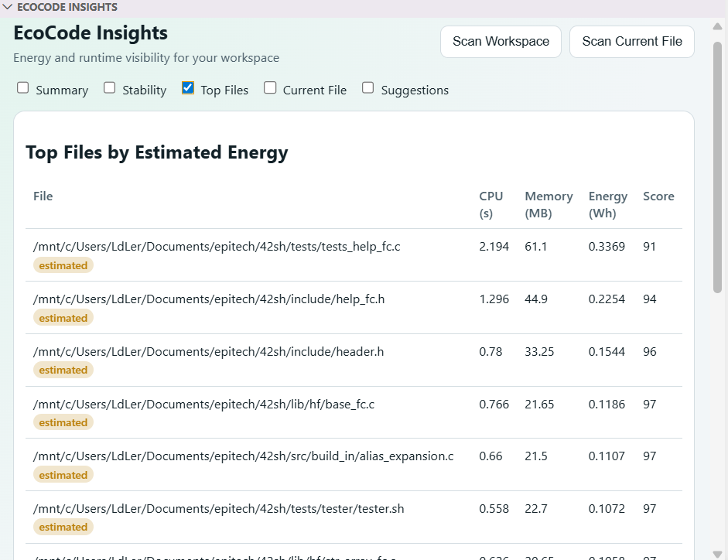728x560 pixels.
Task: Select the tester.sh file path
Action: [x=219, y=509]
